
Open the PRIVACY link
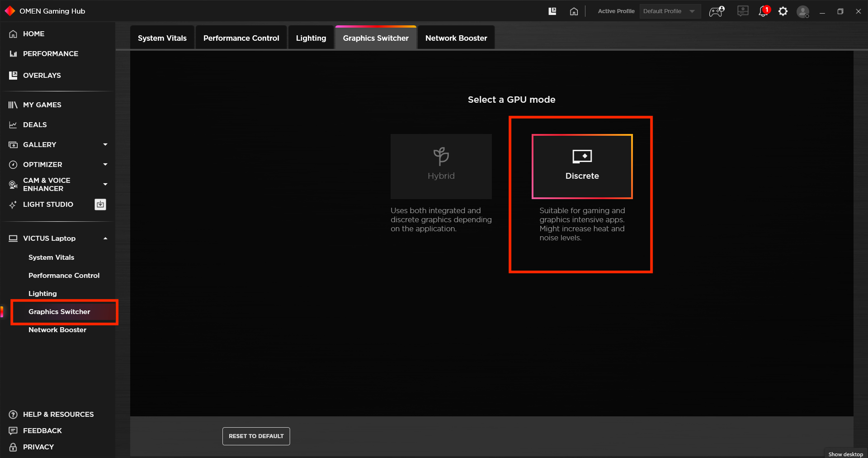pyautogui.click(x=38, y=447)
